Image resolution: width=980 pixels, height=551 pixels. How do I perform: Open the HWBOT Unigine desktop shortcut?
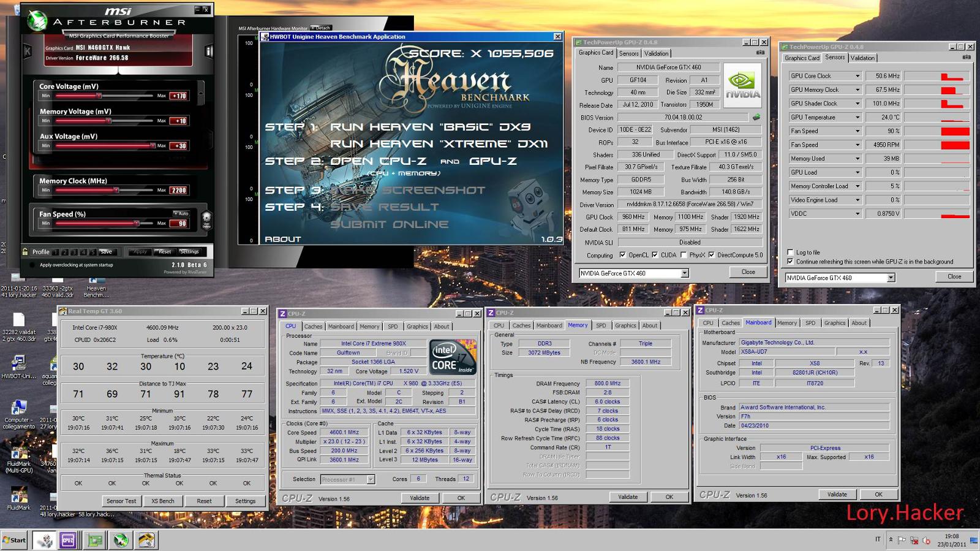(18, 367)
